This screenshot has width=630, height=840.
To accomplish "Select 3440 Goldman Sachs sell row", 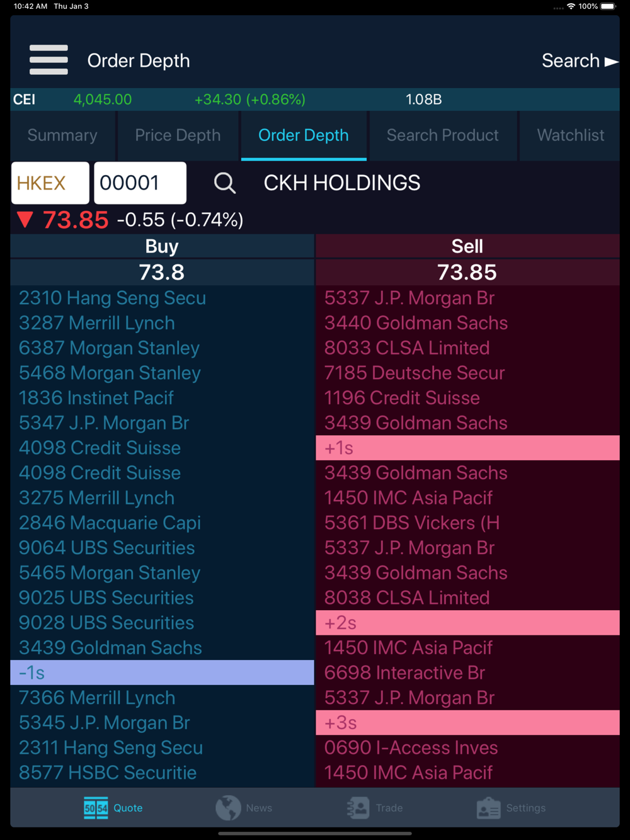I will pyautogui.click(x=467, y=323).
